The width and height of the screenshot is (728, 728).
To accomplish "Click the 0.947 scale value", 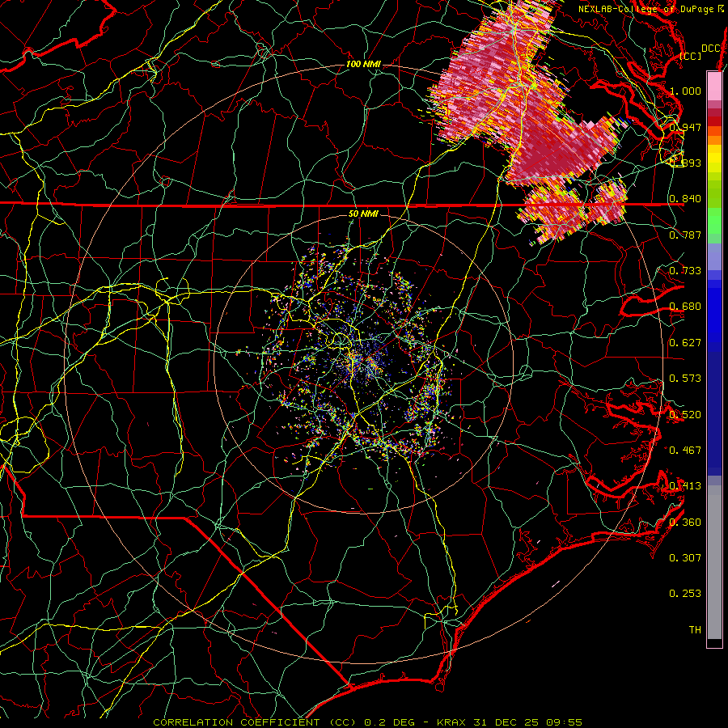I will pos(685,127).
